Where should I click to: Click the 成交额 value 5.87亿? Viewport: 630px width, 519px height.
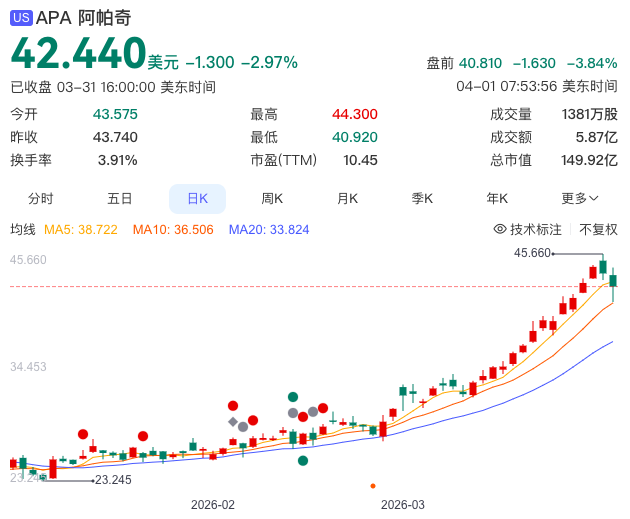[x=597, y=137]
